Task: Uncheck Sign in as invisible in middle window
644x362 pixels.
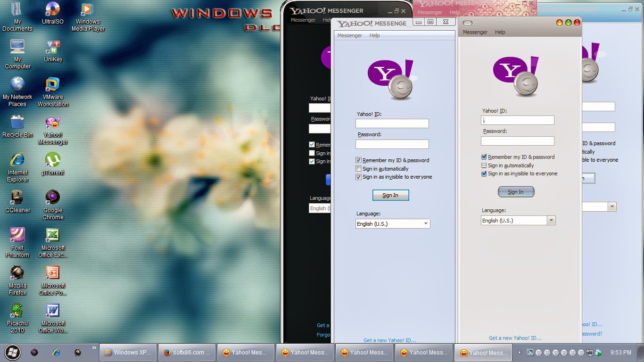Action: pyautogui.click(x=358, y=177)
